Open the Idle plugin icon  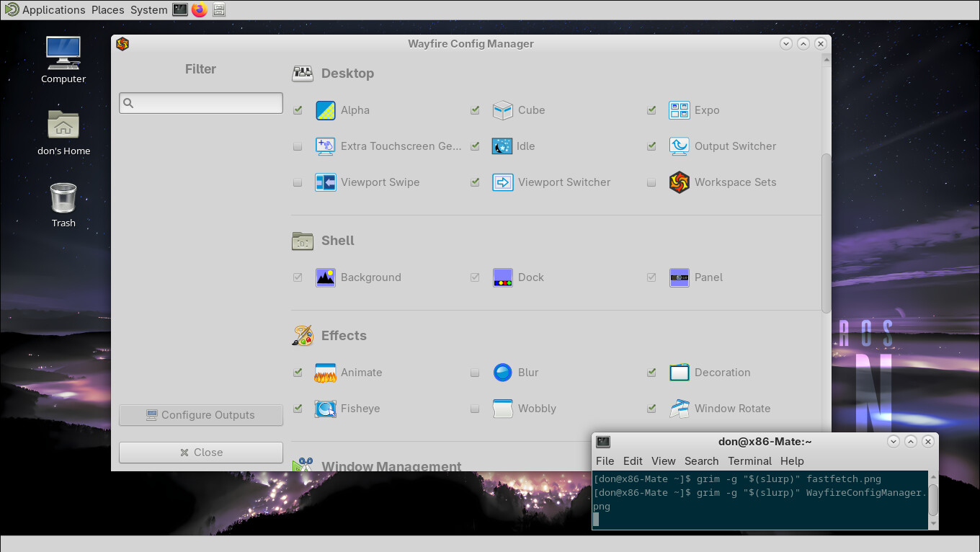point(503,146)
